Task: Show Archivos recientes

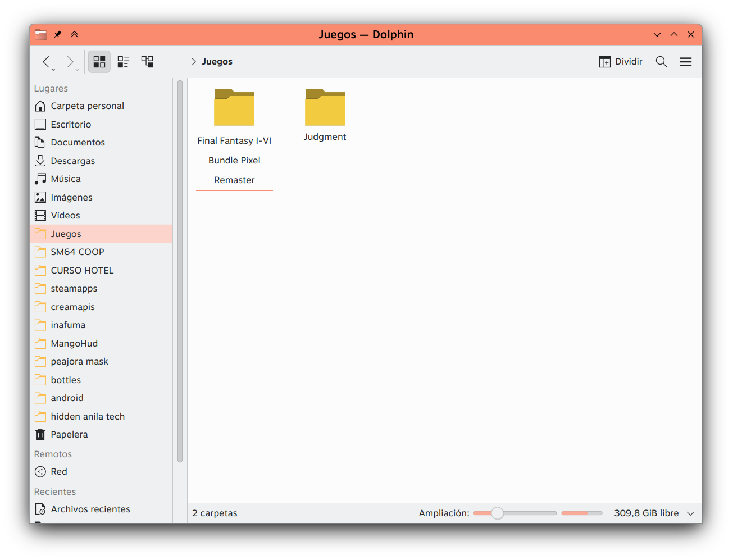Action: pyautogui.click(x=101, y=509)
